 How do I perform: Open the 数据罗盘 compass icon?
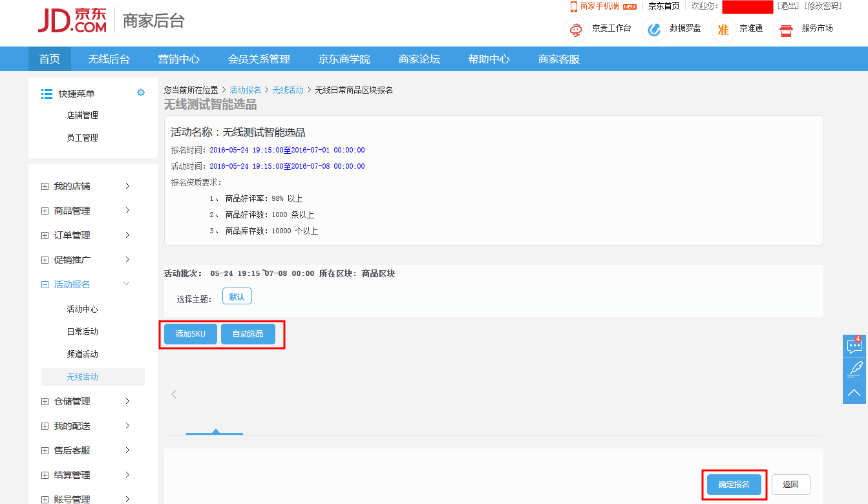click(654, 29)
